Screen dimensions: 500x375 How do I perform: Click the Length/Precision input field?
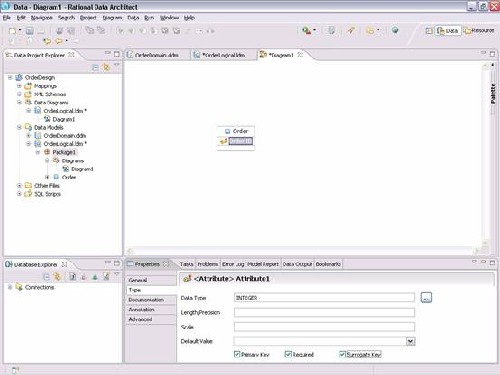(324, 312)
